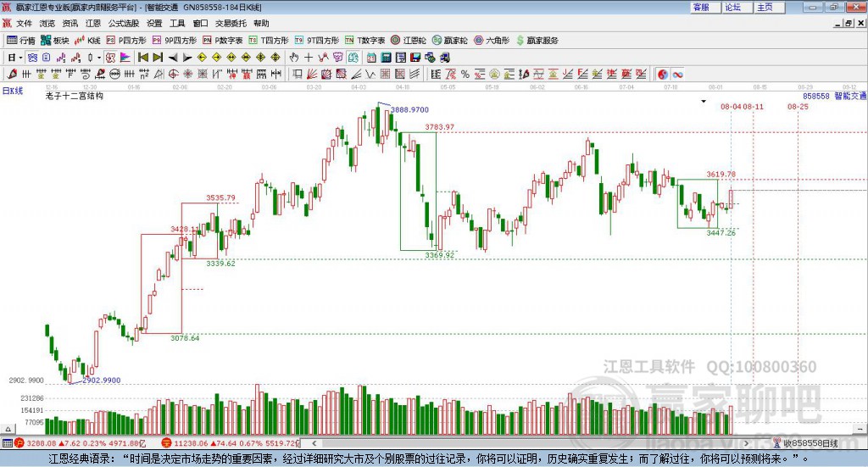
Task: Click the triangle button at volume pane's lower left
Action: pyautogui.click(x=8, y=429)
